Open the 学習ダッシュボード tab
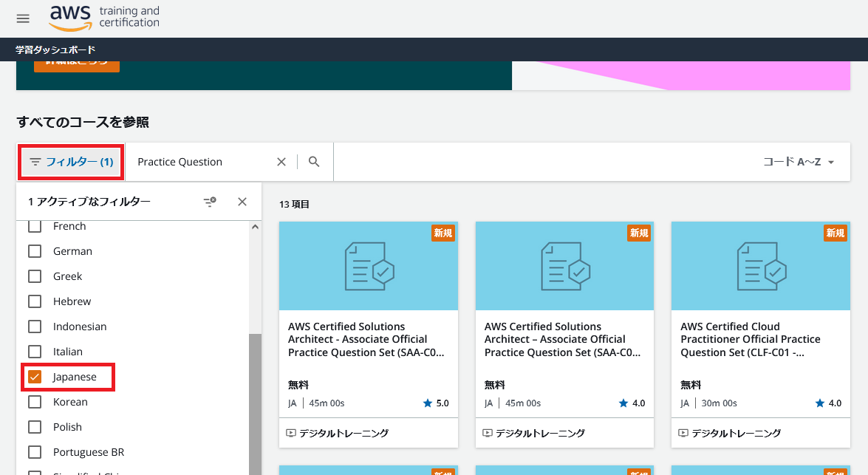This screenshot has height=475, width=868. [x=55, y=49]
